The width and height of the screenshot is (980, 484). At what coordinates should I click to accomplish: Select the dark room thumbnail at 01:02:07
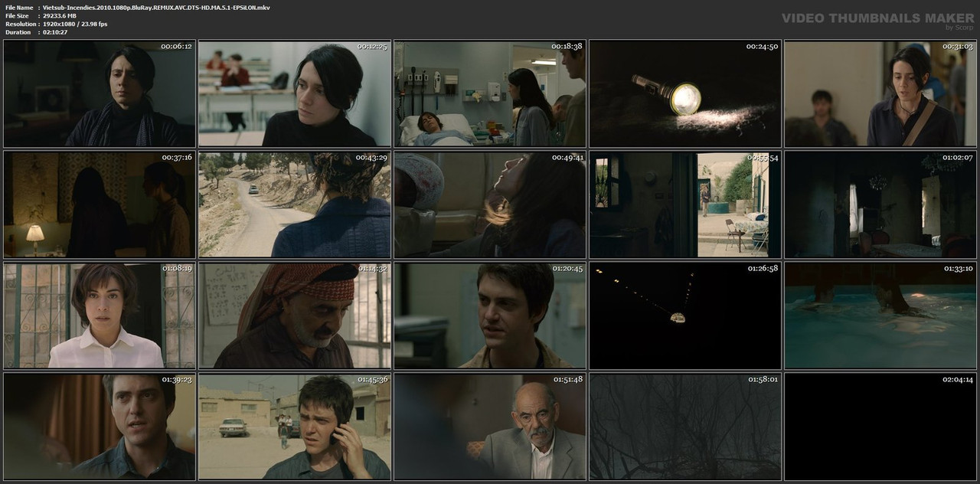[880, 204]
